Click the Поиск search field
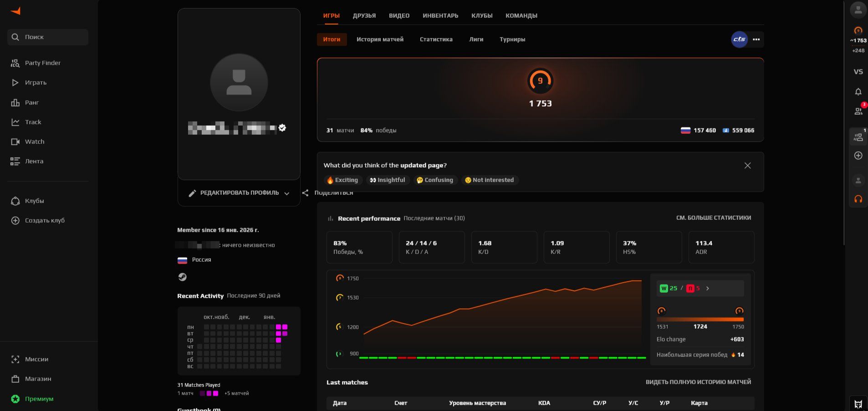Image resolution: width=868 pixels, height=411 pixels. point(48,37)
